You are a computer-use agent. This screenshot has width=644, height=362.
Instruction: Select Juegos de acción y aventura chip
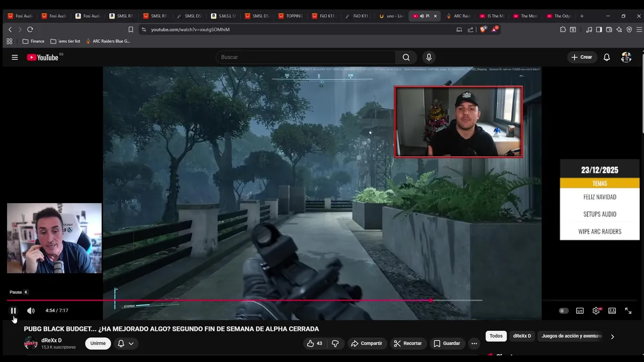click(x=572, y=336)
